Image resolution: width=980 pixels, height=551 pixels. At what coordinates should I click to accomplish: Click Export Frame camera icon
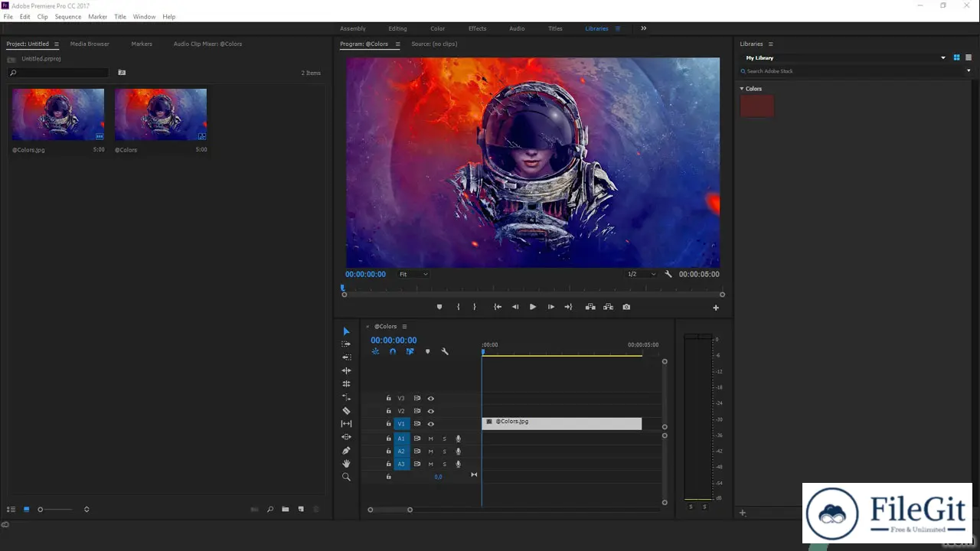tap(626, 307)
